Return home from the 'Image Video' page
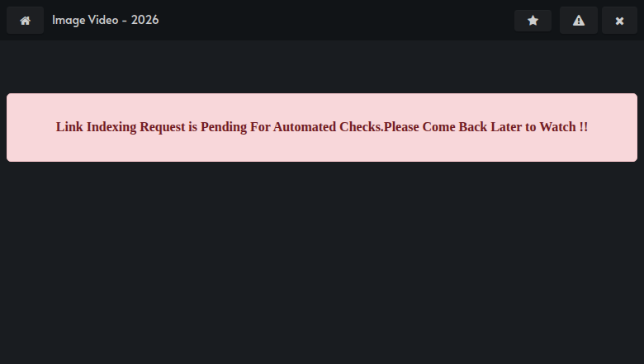Viewport: 644px width, 364px height. click(25, 21)
